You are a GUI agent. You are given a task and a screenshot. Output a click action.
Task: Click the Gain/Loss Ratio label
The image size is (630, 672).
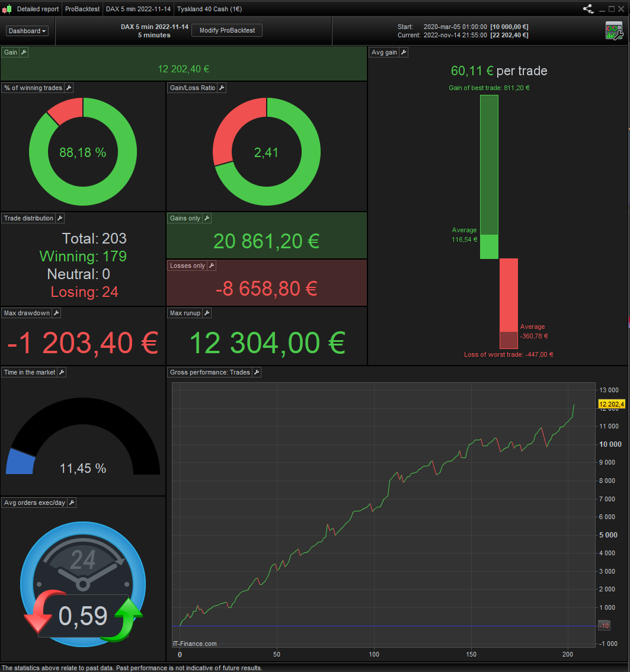pyautogui.click(x=193, y=88)
